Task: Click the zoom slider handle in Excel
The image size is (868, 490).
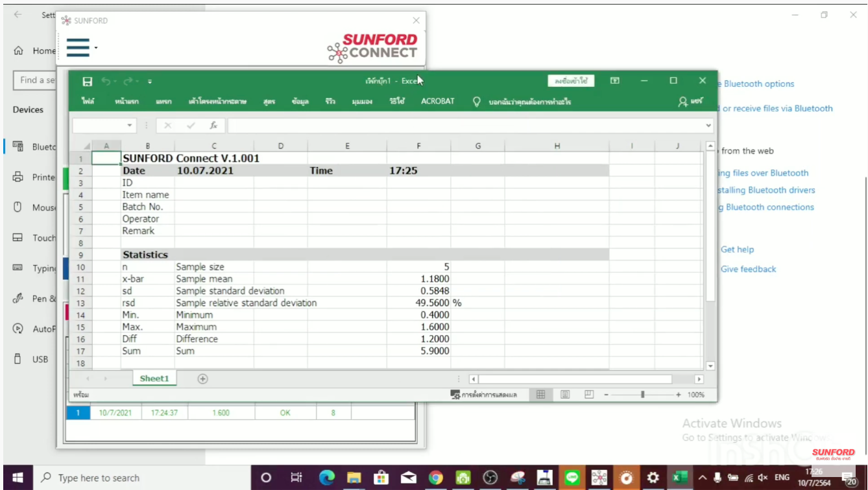Action: click(x=643, y=395)
